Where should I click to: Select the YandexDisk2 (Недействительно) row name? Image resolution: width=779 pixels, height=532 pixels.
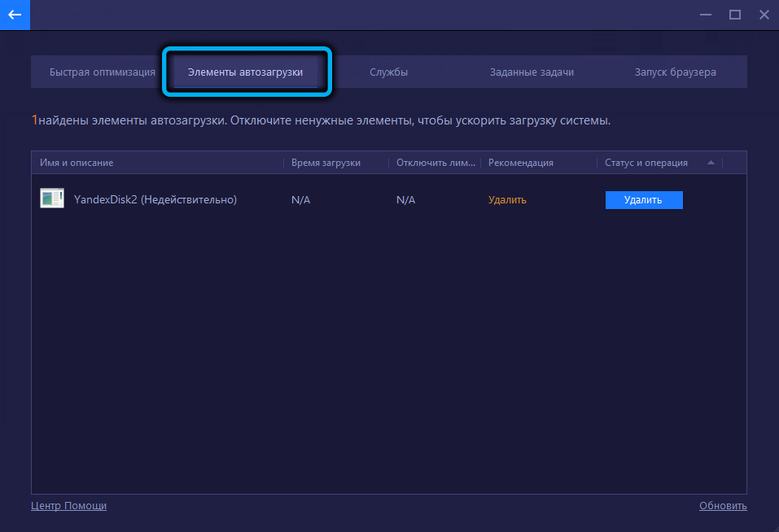click(155, 199)
